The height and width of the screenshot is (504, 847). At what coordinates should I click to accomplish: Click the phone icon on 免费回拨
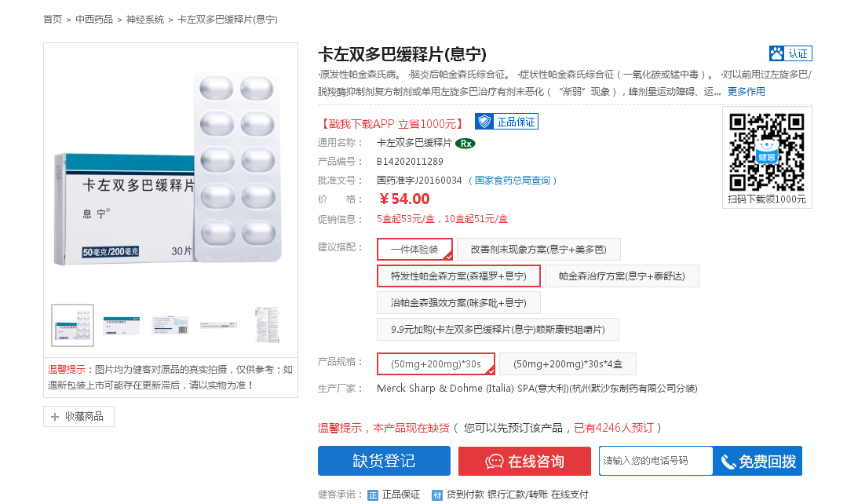[728, 462]
